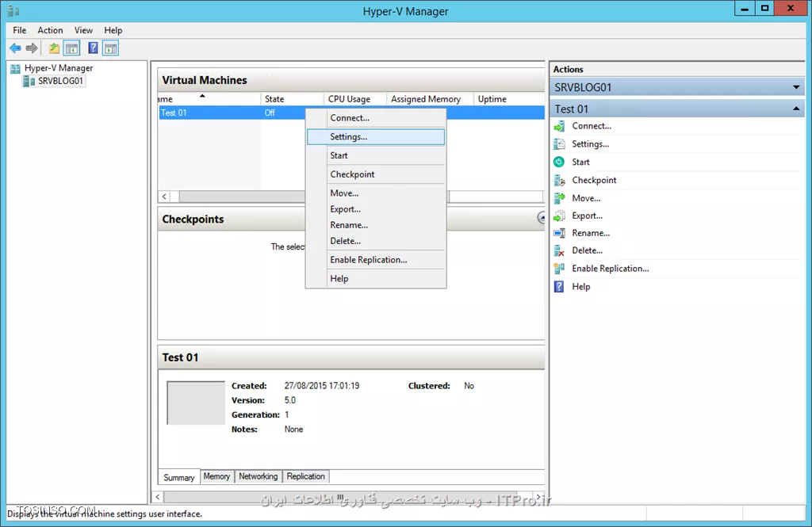Screen dimensions: 812x527
Task: Click the blue Help toolbar icon
Action: tap(93, 48)
